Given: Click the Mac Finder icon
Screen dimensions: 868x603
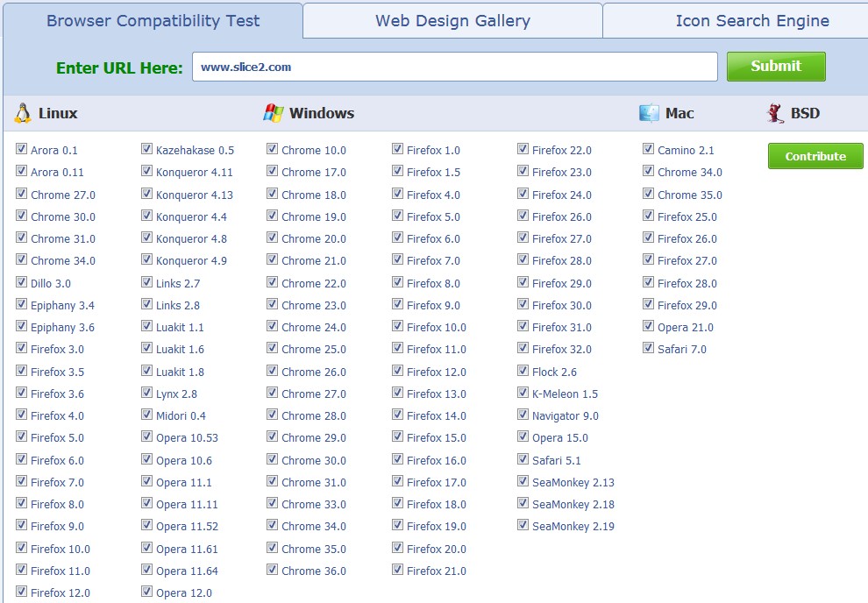Looking at the screenshot, I should 649,113.
